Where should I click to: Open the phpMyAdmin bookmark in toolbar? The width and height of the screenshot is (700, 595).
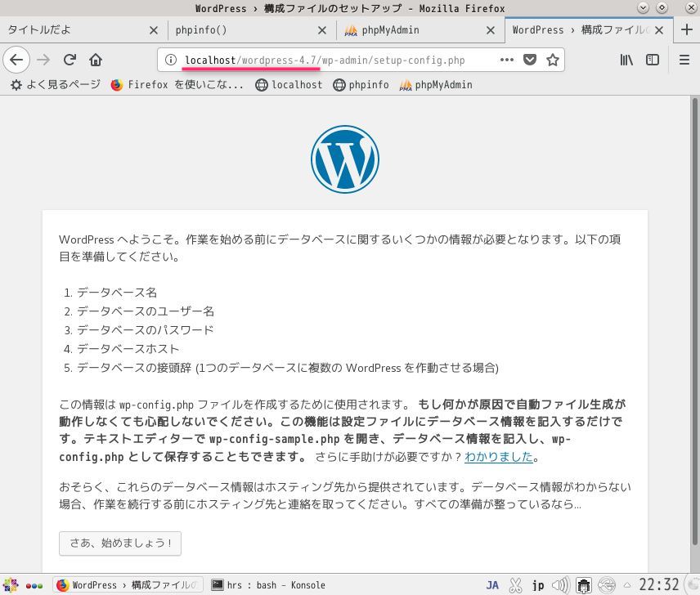pos(436,85)
